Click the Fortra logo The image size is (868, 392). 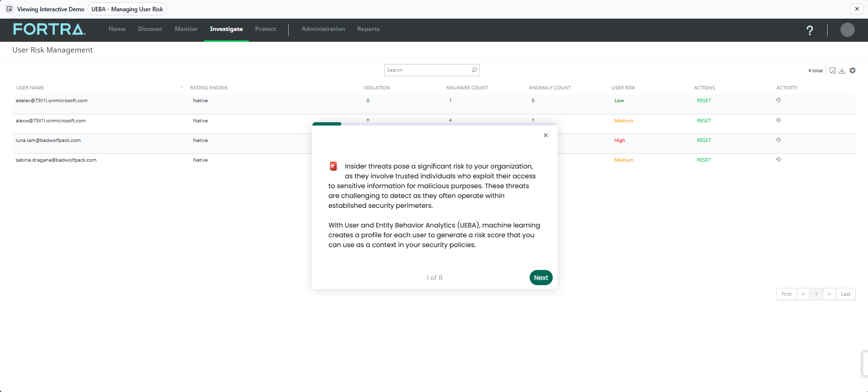pos(49,29)
